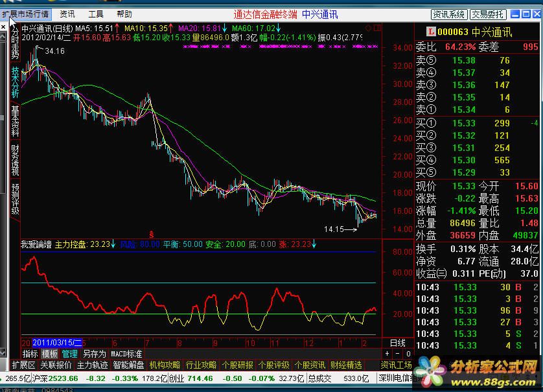Switch to 预测评级 sidebar tab
543x392 pixels.
(x=15, y=199)
